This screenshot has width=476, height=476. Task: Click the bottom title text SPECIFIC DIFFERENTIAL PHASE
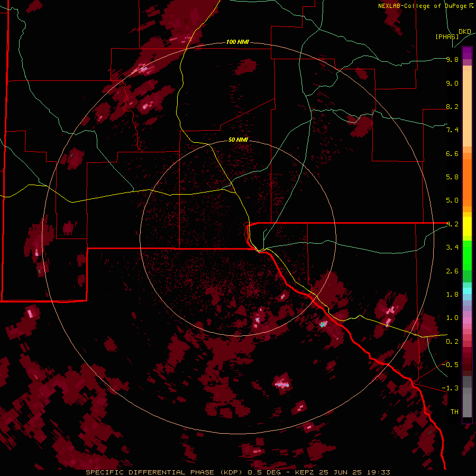tap(149, 472)
